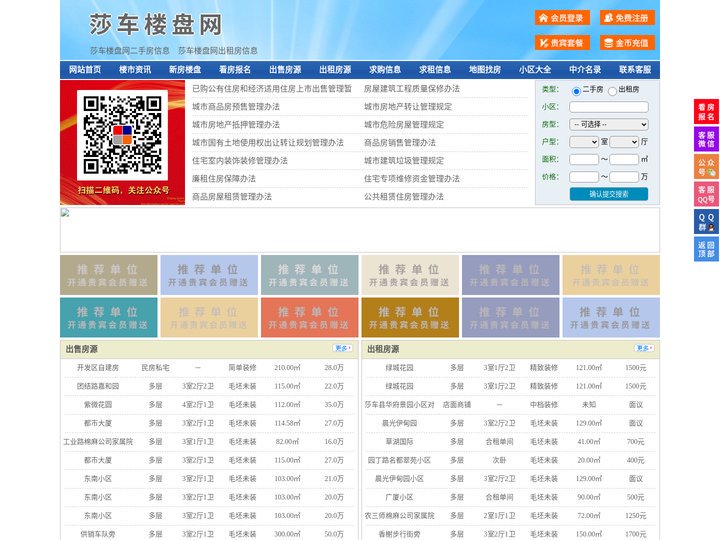Open the 园丁路名都翠苑小区 rental listing
Screen dimensions: 720x540
pyautogui.click(x=399, y=460)
